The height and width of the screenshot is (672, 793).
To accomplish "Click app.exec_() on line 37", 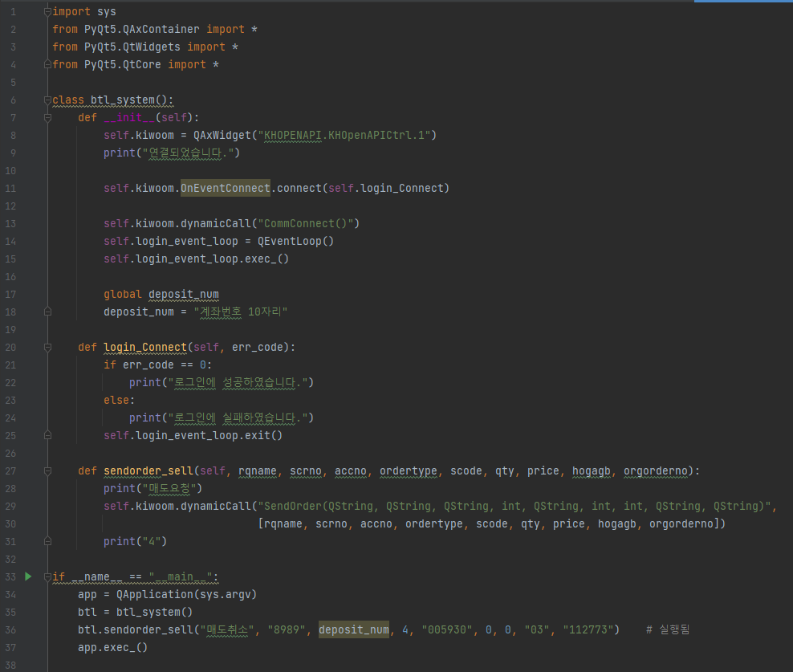I will click(x=113, y=647).
